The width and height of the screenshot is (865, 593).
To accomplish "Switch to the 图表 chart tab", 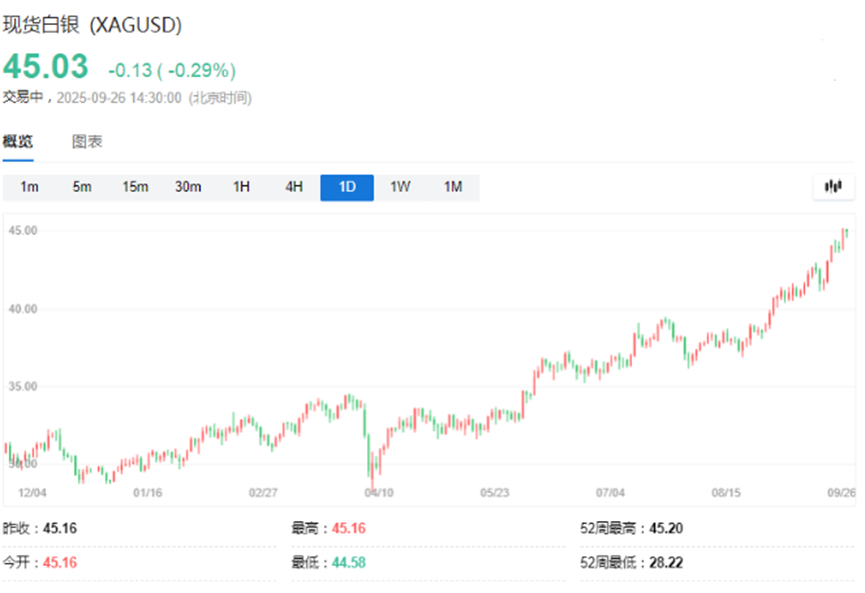I will 87,142.
